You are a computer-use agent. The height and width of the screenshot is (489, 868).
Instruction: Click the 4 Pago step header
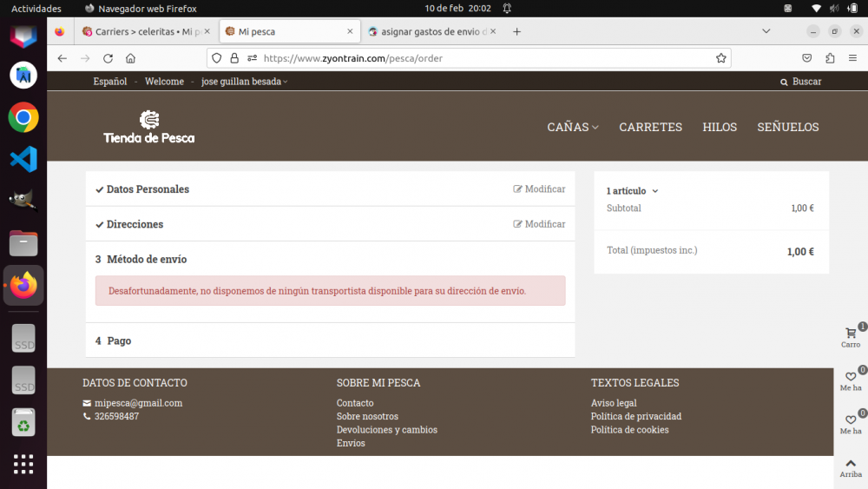coord(330,340)
